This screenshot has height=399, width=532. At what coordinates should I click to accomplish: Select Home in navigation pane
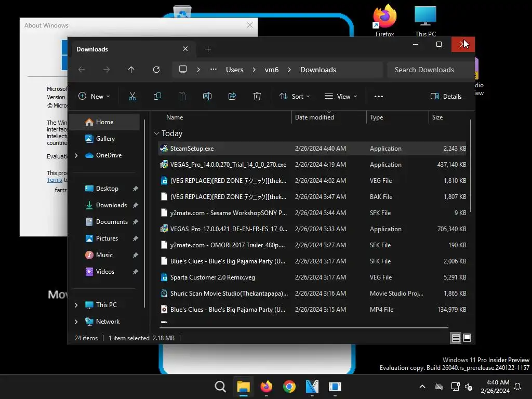(104, 122)
